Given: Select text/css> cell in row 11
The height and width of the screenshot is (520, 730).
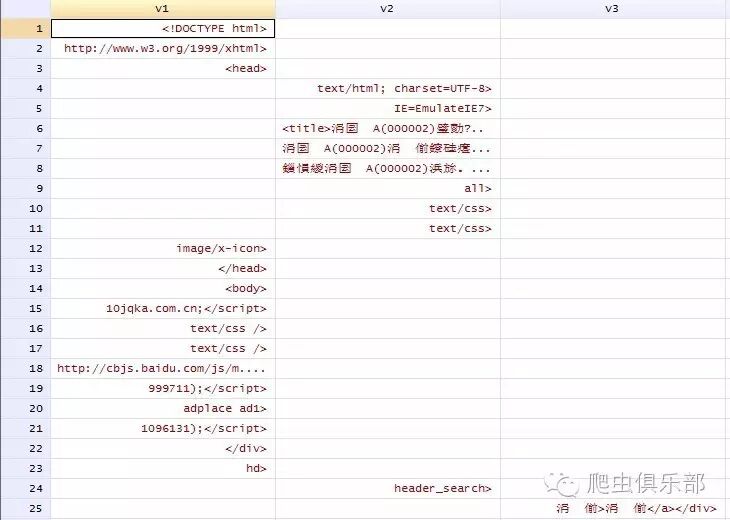Looking at the screenshot, I should click(x=388, y=229).
